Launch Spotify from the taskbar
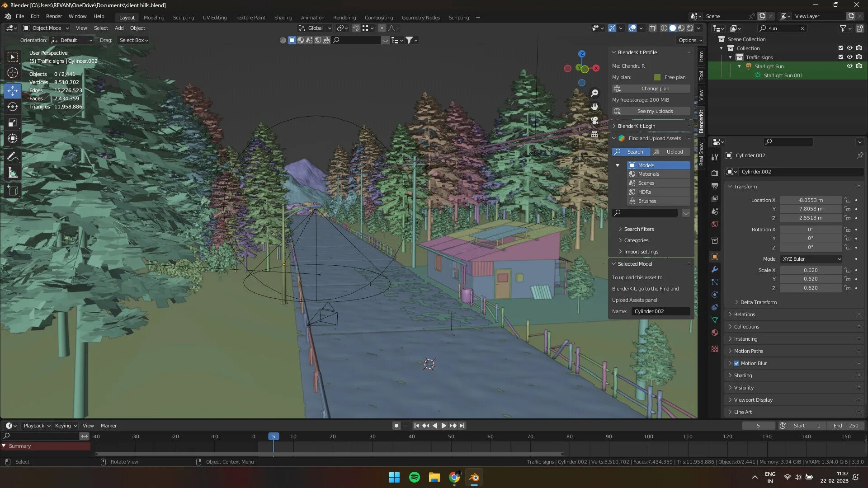This screenshot has width=868, height=488. tap(414, 477)
